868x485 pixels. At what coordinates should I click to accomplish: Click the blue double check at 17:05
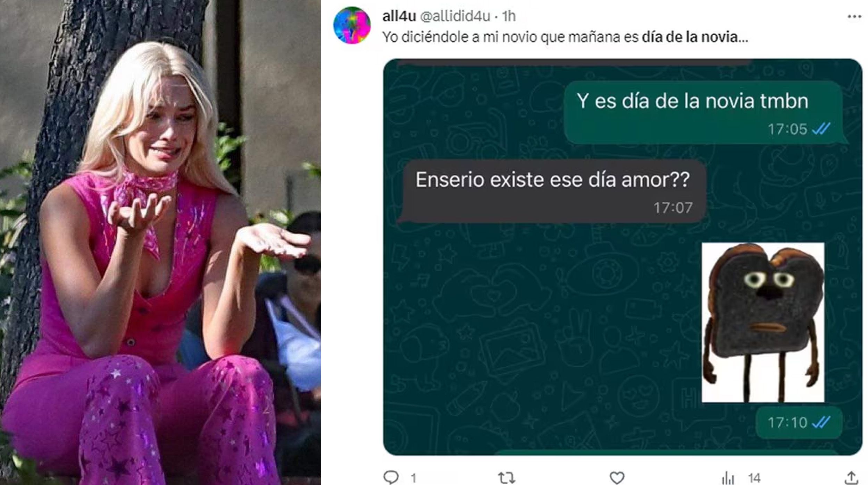tap(821, 129)
